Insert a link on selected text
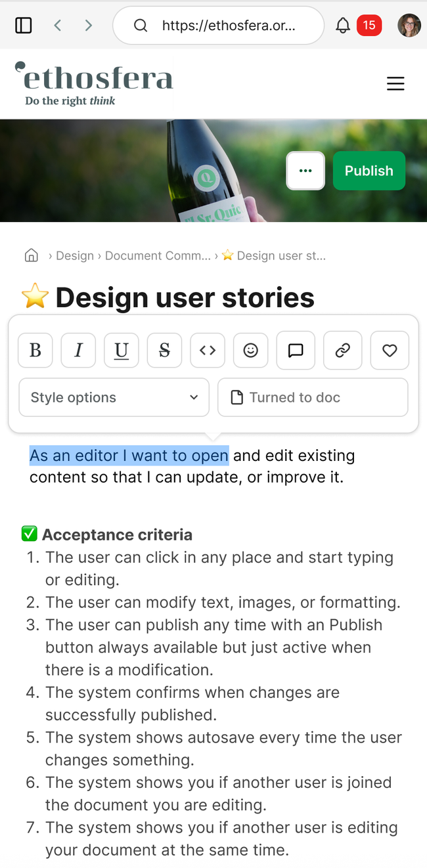The image size is (427, 868). 342,350
